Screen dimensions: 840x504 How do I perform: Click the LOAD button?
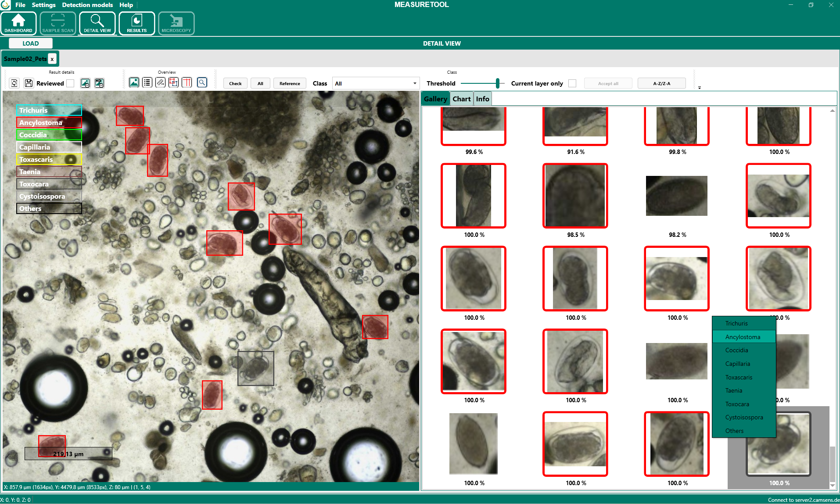pos(31,43)
